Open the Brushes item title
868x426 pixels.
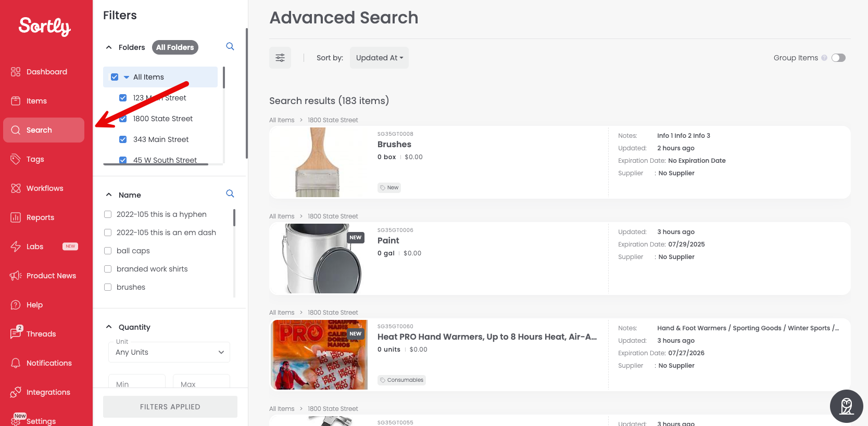click(x=394, y=145)
